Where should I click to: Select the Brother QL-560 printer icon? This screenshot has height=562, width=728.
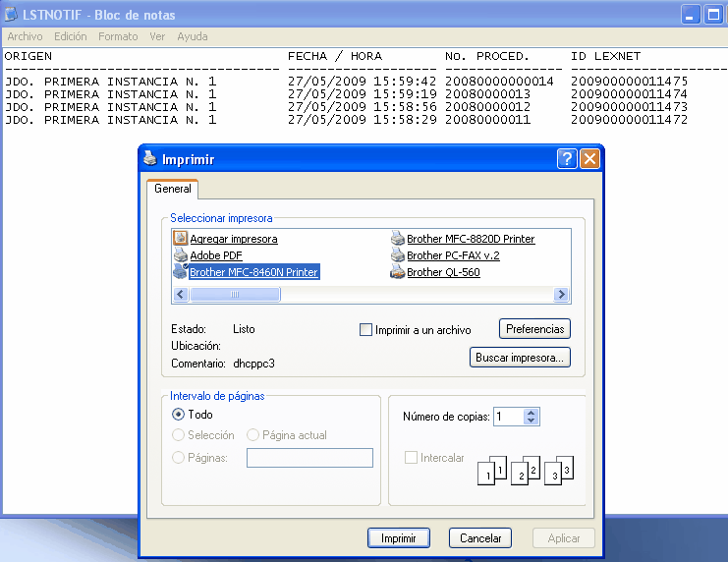pyautogui.click(x=397, y=271)
